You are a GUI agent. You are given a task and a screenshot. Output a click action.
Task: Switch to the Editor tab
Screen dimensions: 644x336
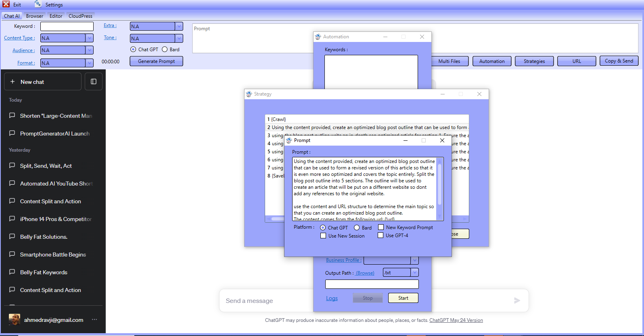[56, 16]
